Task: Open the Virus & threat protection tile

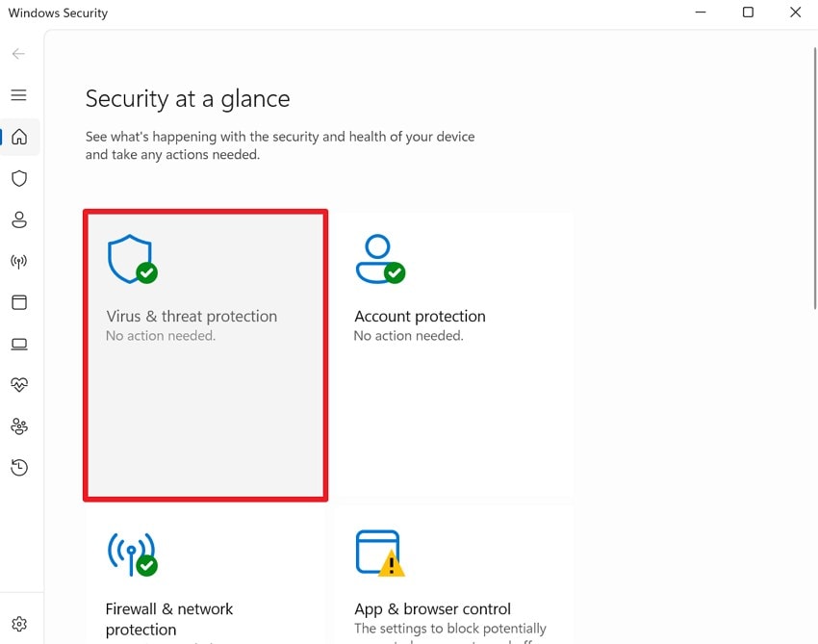Action: 205,355
